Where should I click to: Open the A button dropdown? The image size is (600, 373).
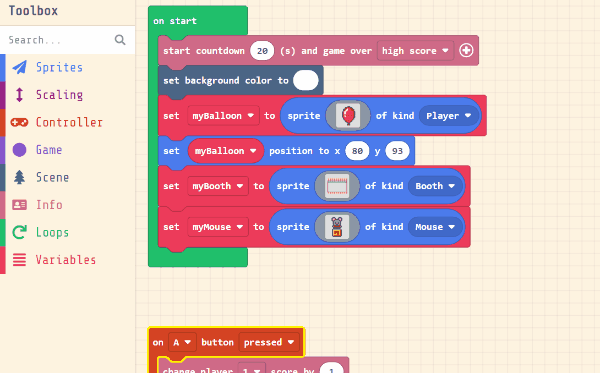pos(182,342)
